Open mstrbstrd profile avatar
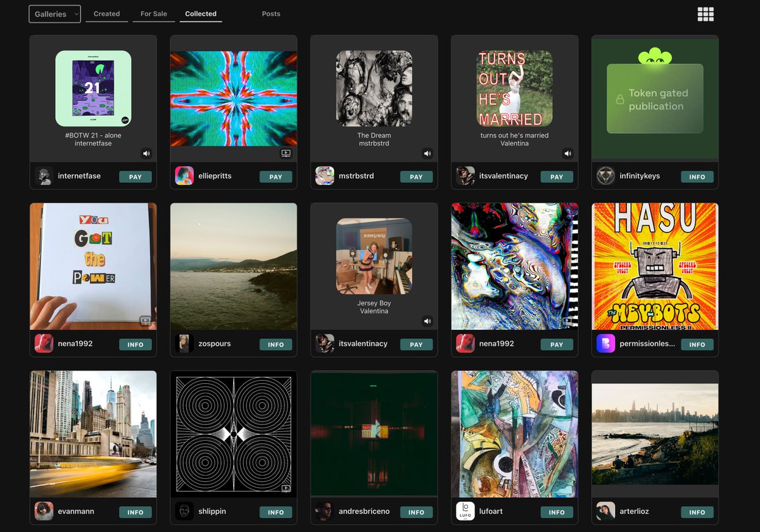The image size is (760, 532). click(325, 176)
